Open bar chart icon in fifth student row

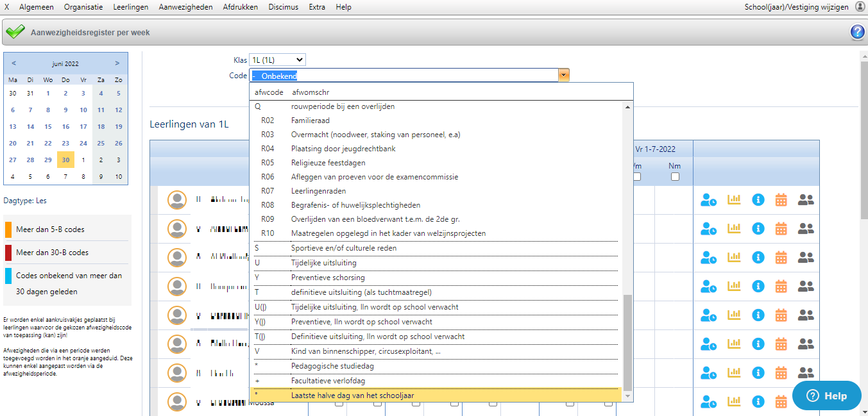coord(733,315)
